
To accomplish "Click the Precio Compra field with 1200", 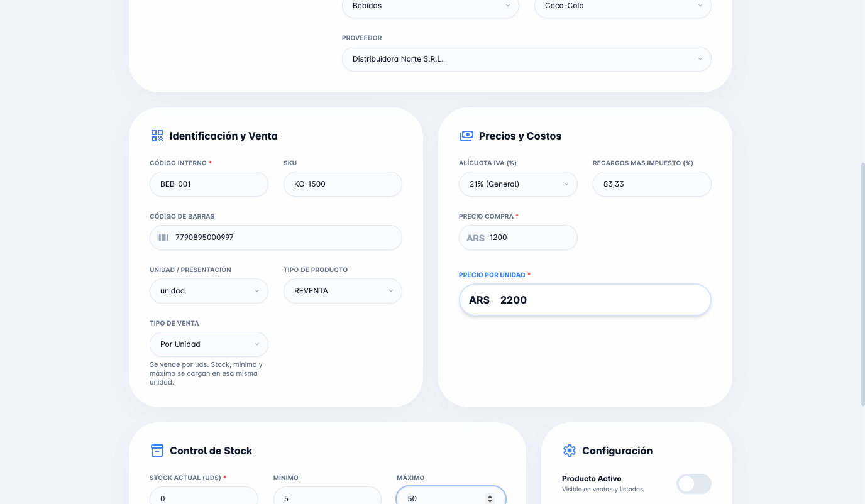I will coord(518,238).
